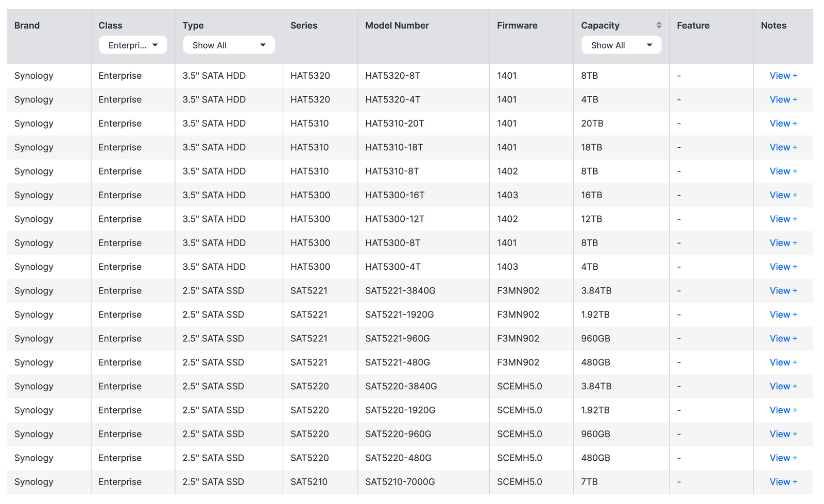824x504 pixels.
Task: Expand notes for HAT5310-8T row
Action: click(783, 171)
